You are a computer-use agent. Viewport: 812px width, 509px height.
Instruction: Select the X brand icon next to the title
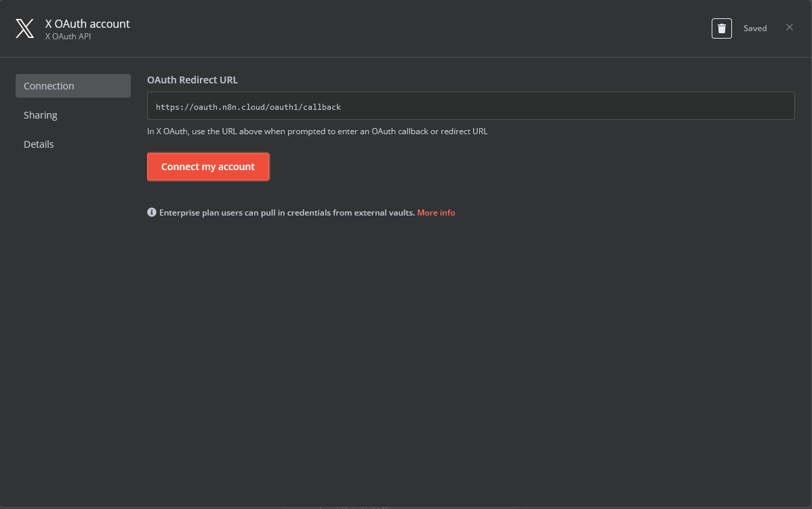[x=24, y=28]
